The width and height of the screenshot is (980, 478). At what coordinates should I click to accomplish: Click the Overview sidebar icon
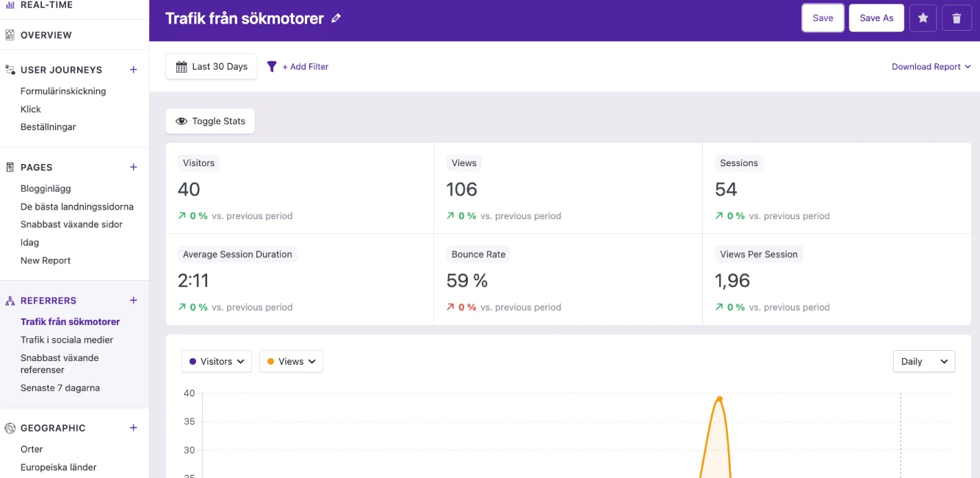(x=10, y=35)
